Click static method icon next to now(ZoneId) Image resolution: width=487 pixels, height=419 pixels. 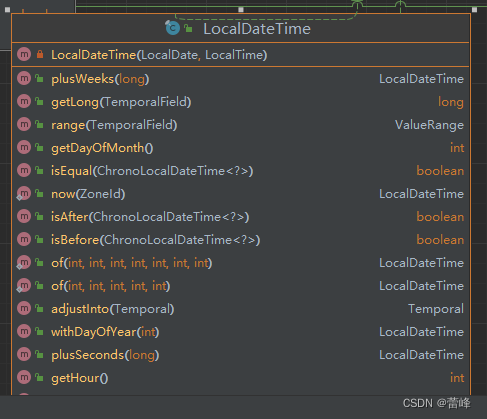(x=23, y=194)
